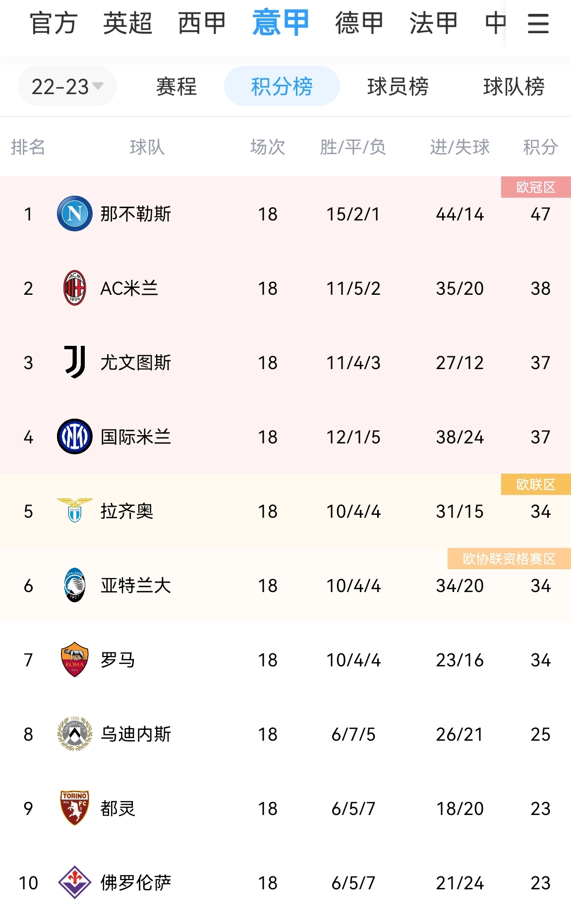Switch to the 英超 league tab
The image size is (571, 924).
[127, 23]
